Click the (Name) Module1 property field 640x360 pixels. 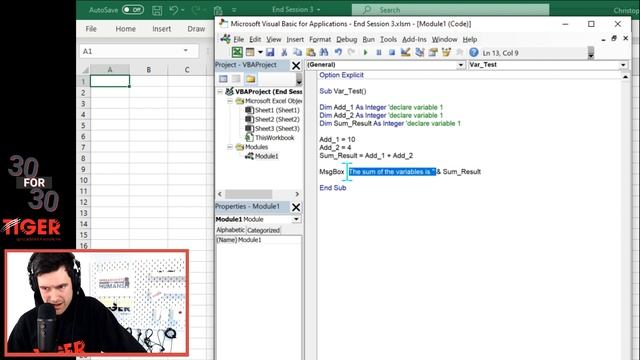tap(259, 240)
